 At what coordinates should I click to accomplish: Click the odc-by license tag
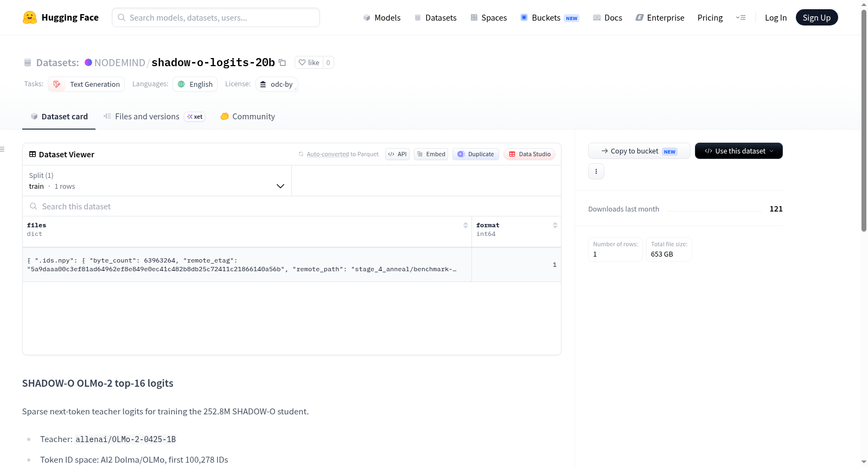coord(277,84)
